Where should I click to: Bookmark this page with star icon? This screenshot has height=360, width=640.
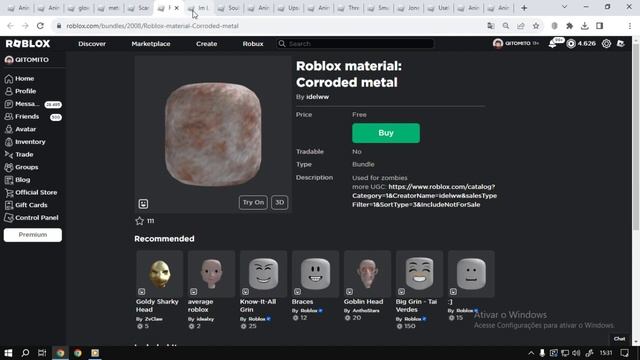point(536,26)
